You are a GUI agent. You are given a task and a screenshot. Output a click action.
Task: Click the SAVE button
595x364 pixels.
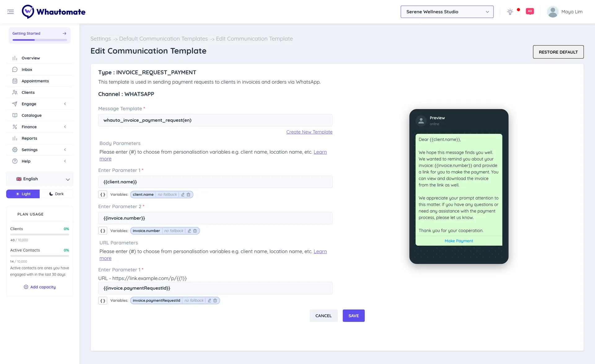(354, 316)
